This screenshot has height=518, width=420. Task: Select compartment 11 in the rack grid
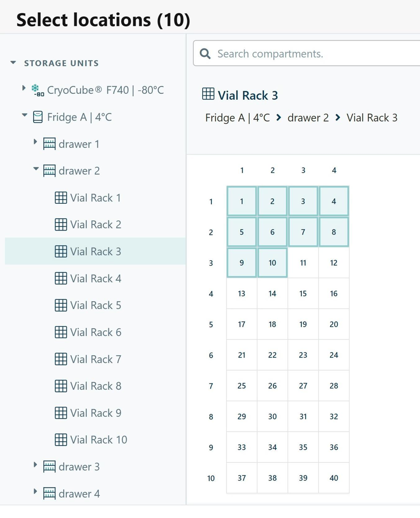click(x=303, y=262)
